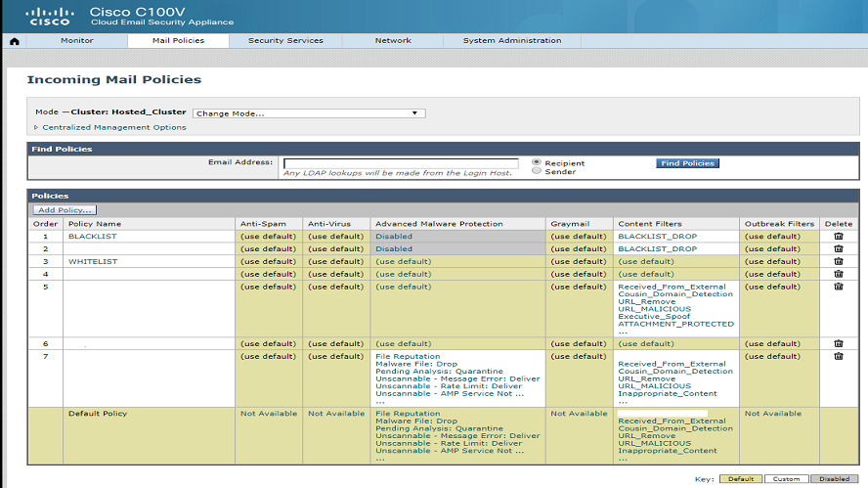Viewport: 868px width, 488px height.
Task: Click the trash icon for policy order 7
Action: coord(838,357)
